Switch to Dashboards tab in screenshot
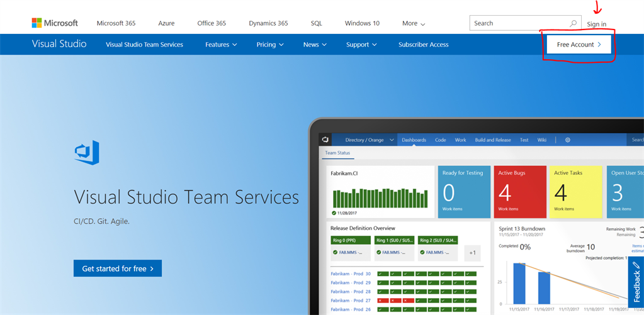The width and height of the screenshot is (644, 315). tap(414, 140)
